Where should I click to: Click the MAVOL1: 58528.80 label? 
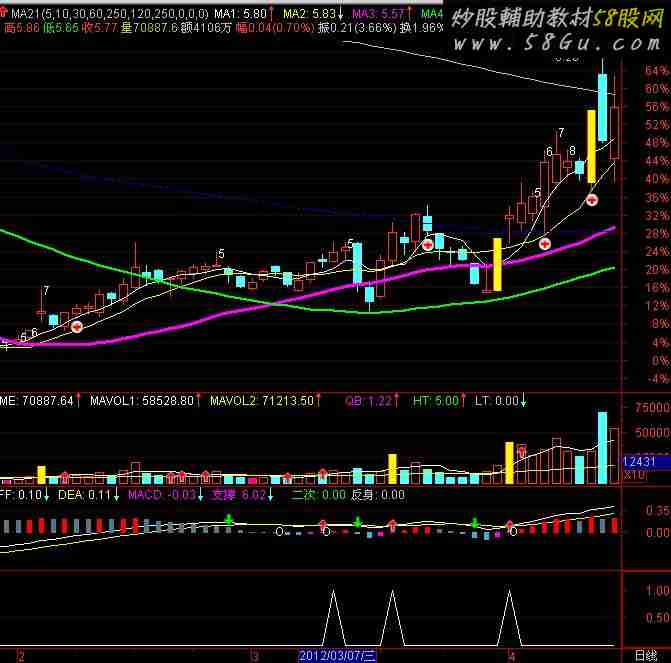(x=142, y=401)
